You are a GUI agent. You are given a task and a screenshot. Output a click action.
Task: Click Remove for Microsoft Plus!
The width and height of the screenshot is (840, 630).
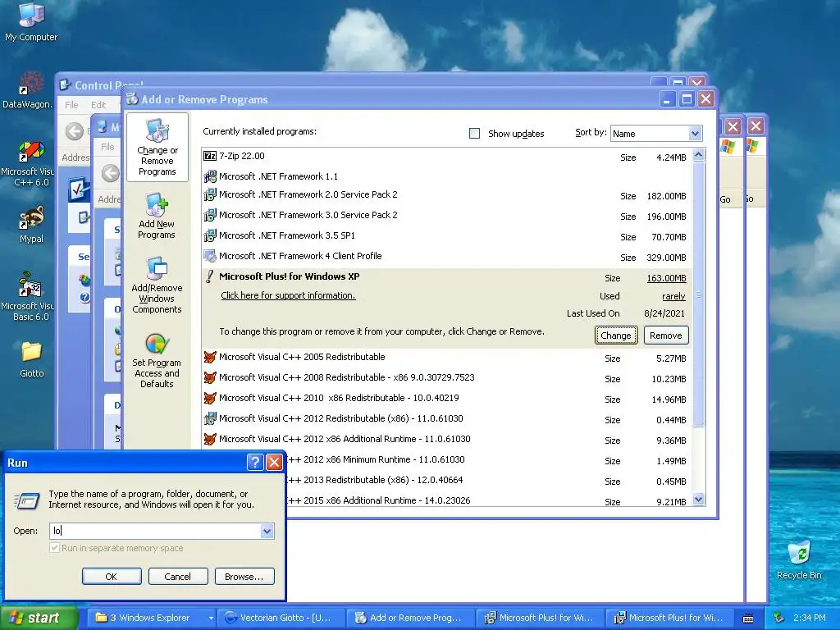666,336
